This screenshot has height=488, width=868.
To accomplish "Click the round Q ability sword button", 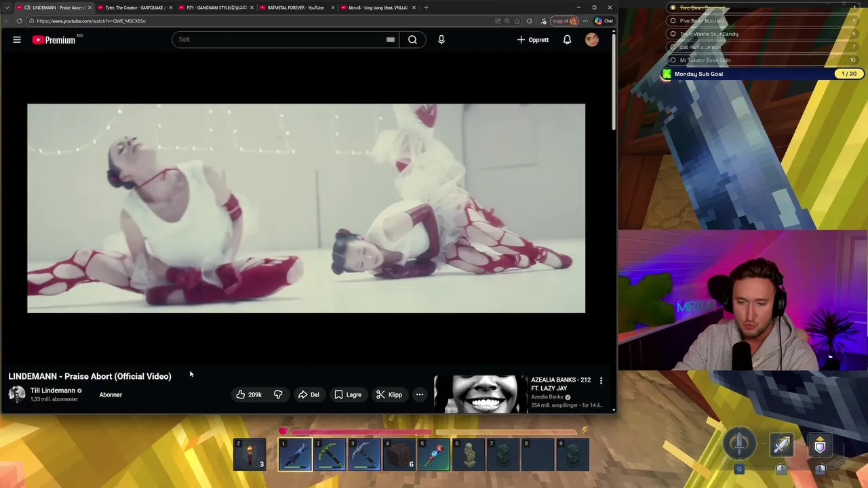I will [740, 444].
